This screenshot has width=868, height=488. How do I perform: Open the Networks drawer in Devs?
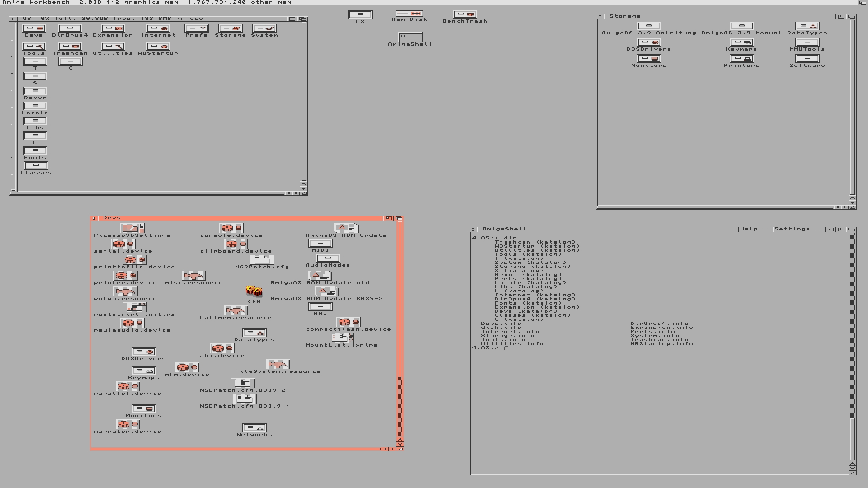(254, 427)
